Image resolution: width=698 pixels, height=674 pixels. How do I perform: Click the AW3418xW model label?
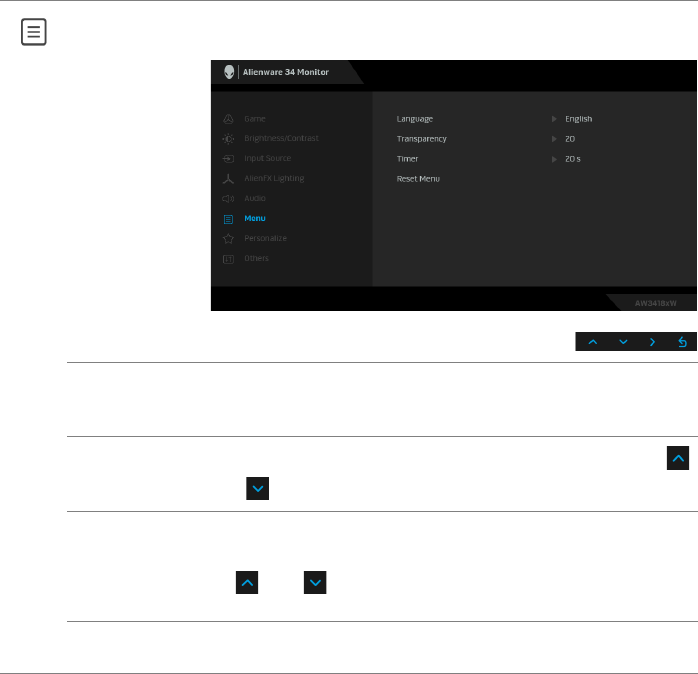(655, 303)
